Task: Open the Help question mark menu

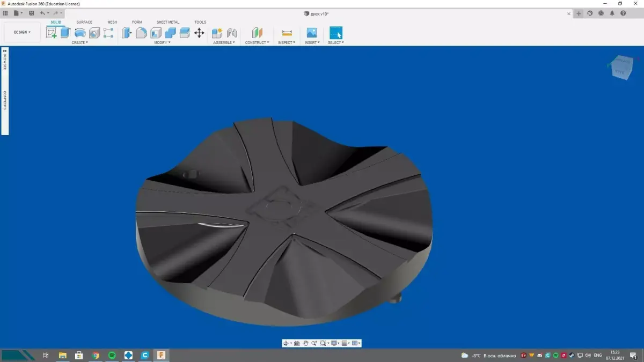Action: pos(623,13)
